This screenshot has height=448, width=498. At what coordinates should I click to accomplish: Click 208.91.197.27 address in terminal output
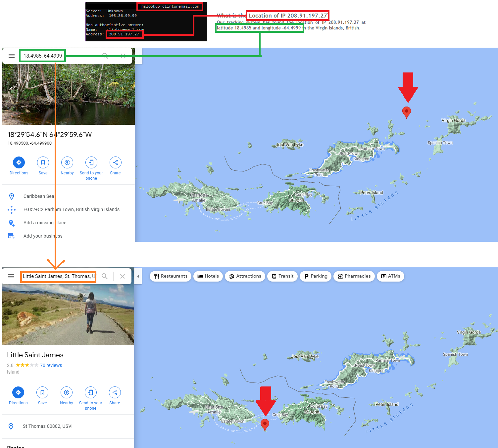pyautogui.click(x=124, y=34)
